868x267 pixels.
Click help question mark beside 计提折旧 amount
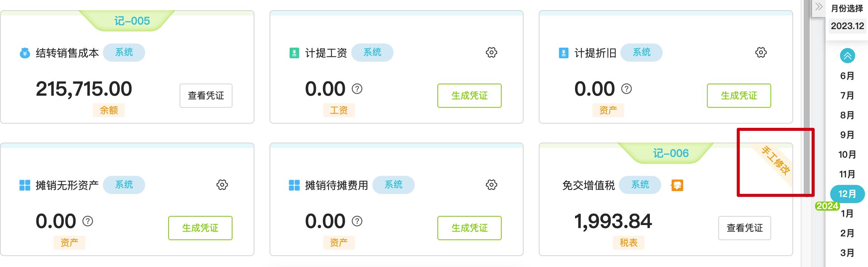tap(626, 89)
